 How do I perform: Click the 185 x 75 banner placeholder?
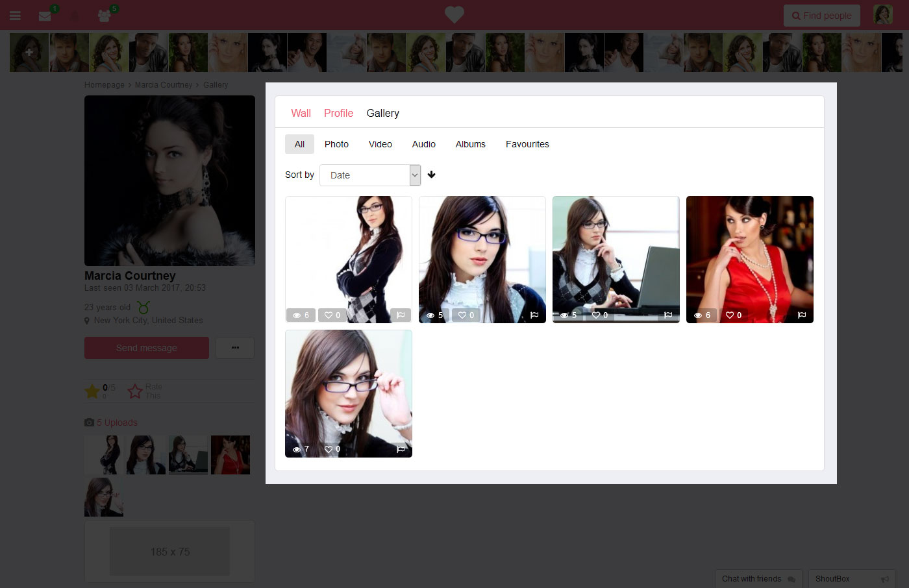point(169,552)
